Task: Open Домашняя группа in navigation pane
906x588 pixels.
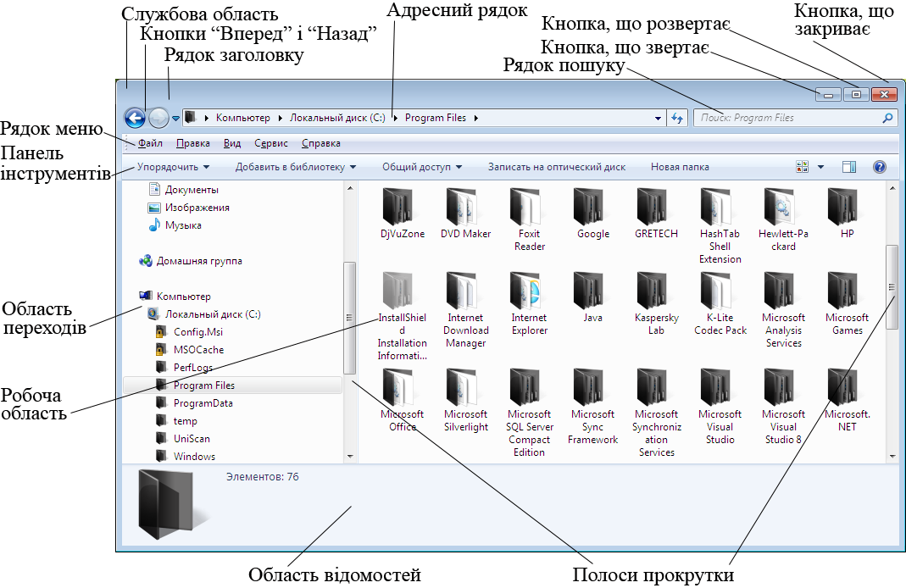Action: coord(192,261)
